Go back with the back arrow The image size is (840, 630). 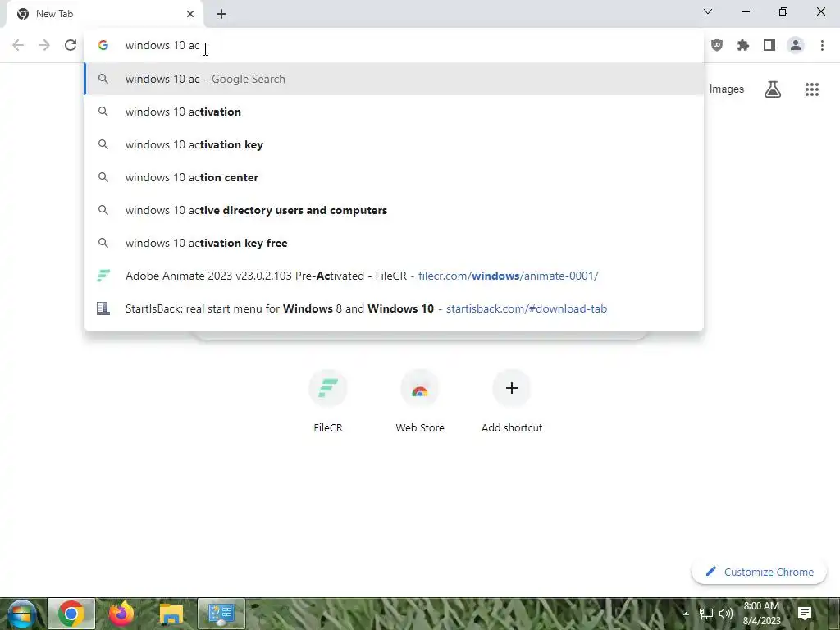coord(18,45)
